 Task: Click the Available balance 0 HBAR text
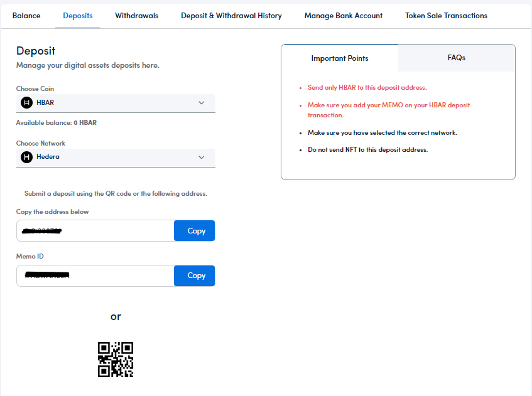pyautogui.click(x=57, y=123)
